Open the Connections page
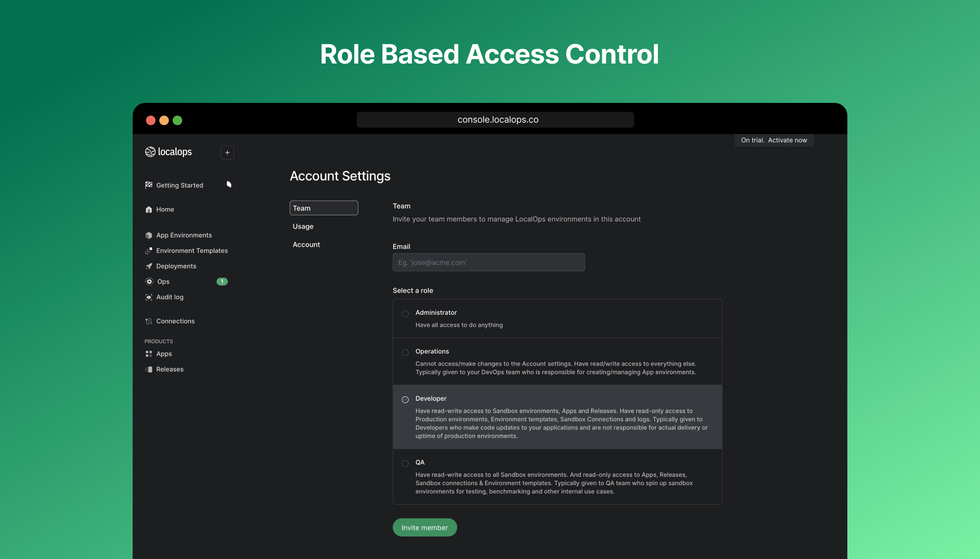The width and height of the screenshot is (980, 559). 175,321
